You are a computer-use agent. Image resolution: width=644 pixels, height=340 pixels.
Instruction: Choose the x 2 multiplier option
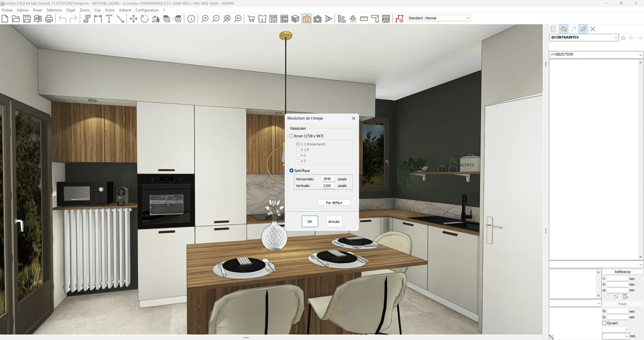tap(298, 155)
